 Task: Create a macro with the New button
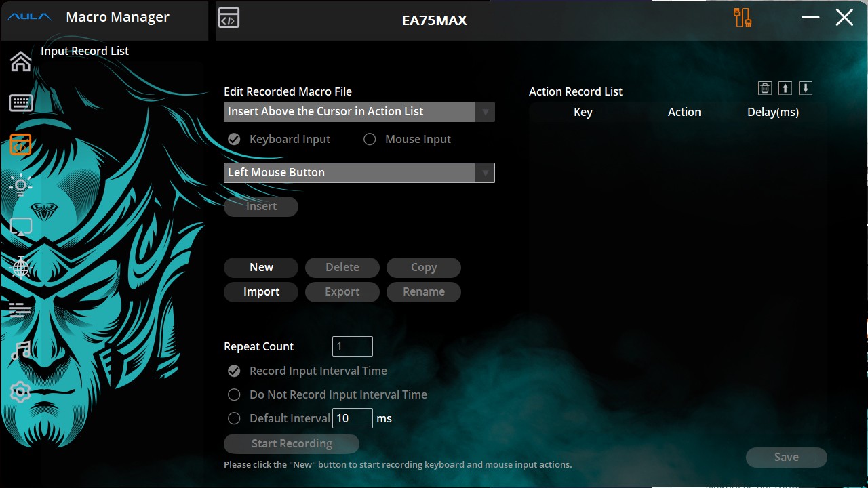point(261,268)
